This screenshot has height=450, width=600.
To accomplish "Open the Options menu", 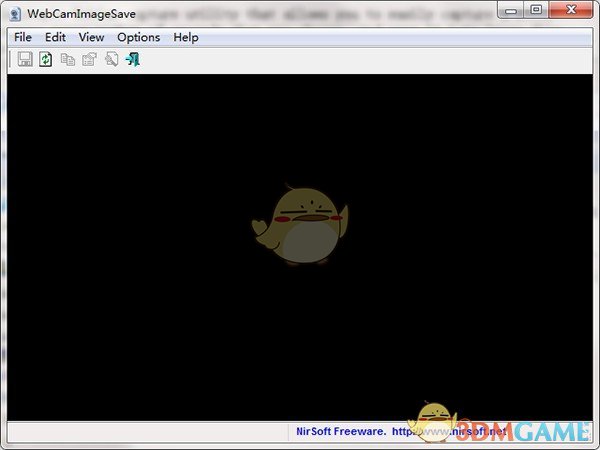I will pyautogui.click(x=139, y=38).
